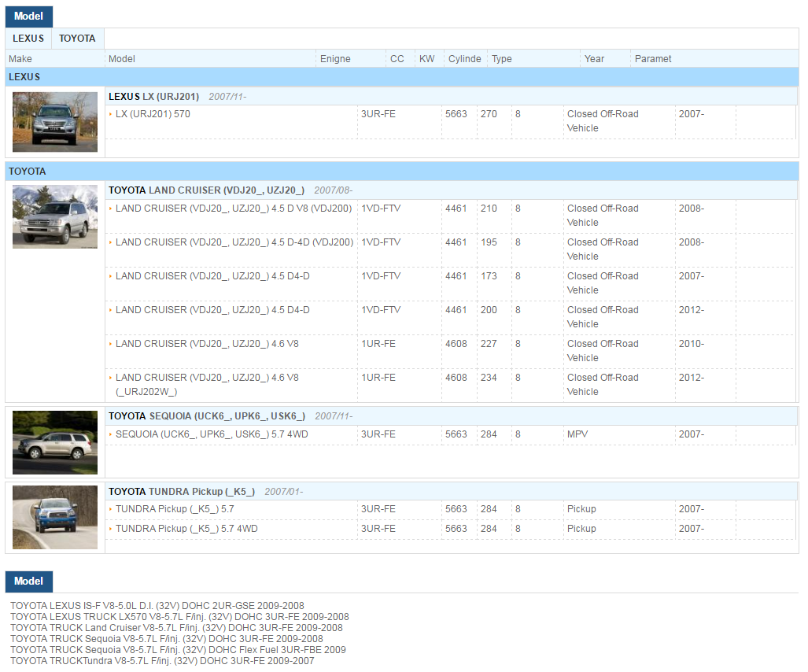Image resolution: width=808 pixels, height=672 pixels.
Task: Open the LEXUS LX (URJ201) heading link
Action: click(x=153, y=96)
